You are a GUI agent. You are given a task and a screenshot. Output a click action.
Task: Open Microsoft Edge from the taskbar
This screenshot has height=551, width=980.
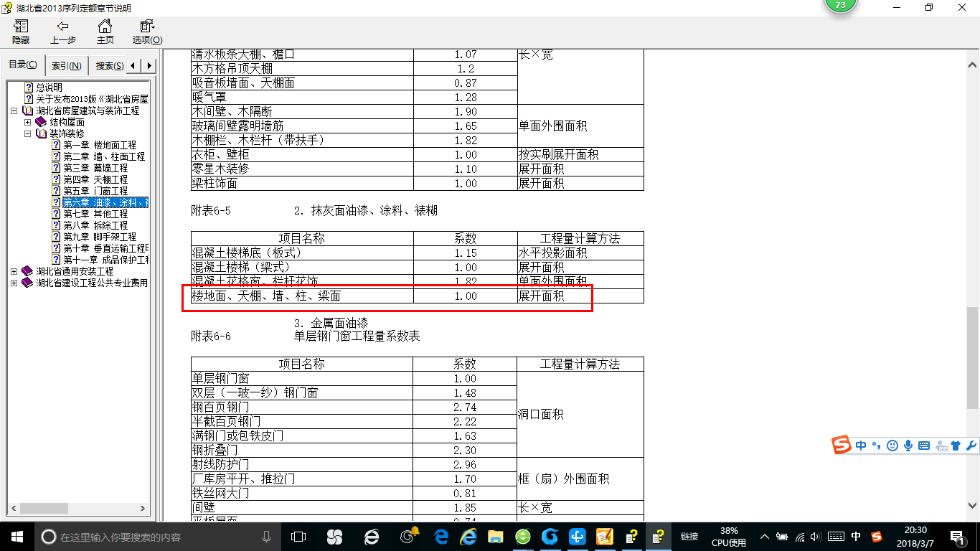tap(442, 536)
